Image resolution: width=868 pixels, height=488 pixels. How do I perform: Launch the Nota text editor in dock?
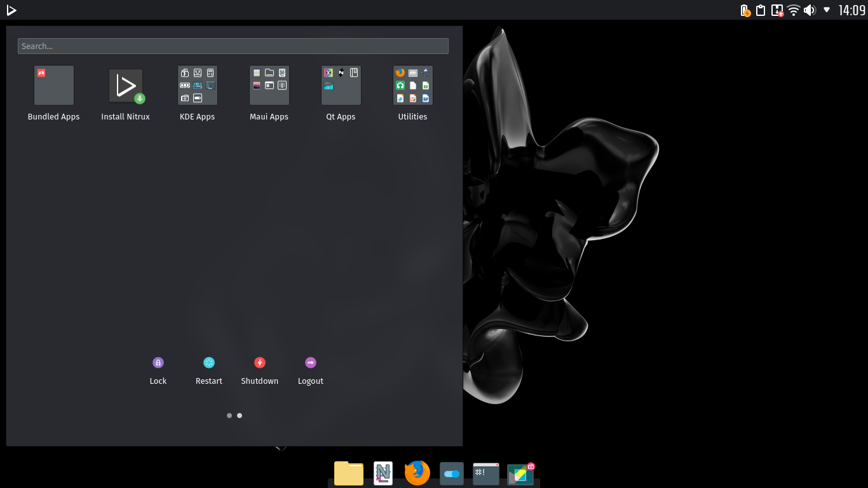click(x=383, y=473)
